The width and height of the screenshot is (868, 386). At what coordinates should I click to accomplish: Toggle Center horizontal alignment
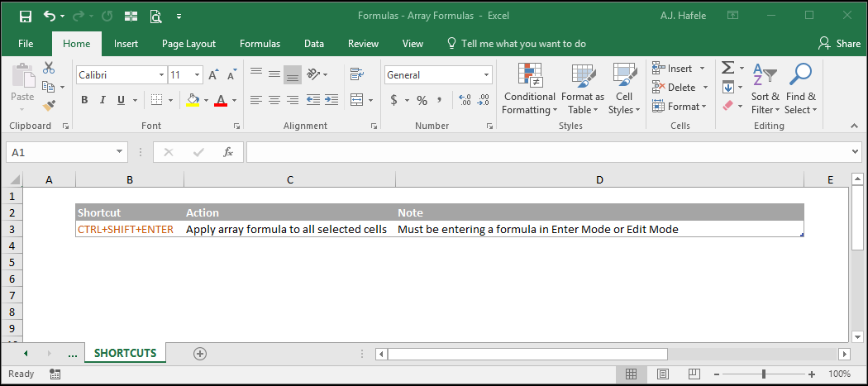pyautogui.click(x=274, y=100)
